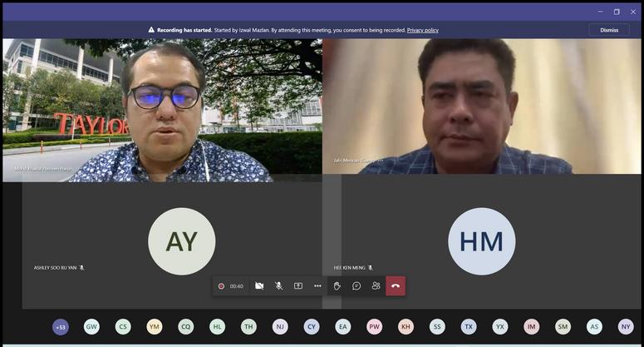
Task: Select the NY participant avatar
Action: point(626,327)
